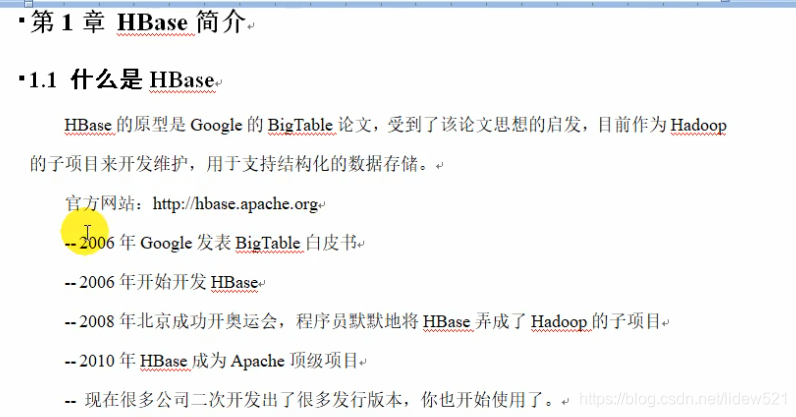Click the line beginning "2008 年北京成功开奥运会"
The image size is (796, 417).
pos(370,321)
